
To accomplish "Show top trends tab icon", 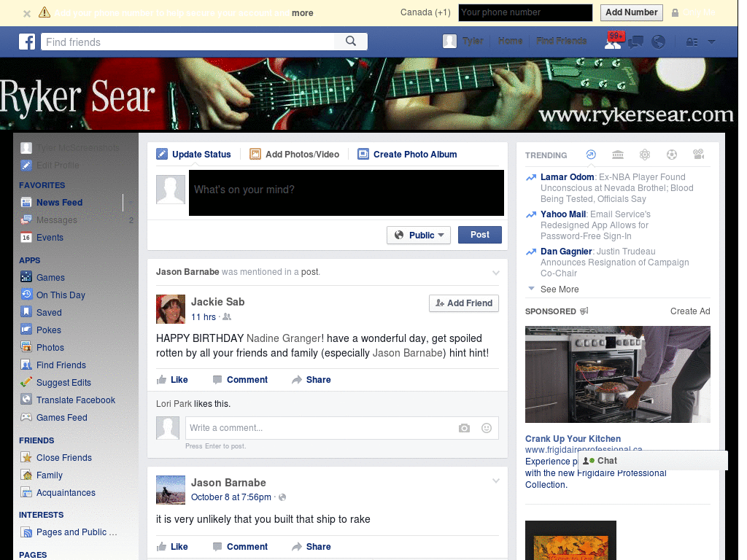I will pos(591,155).
